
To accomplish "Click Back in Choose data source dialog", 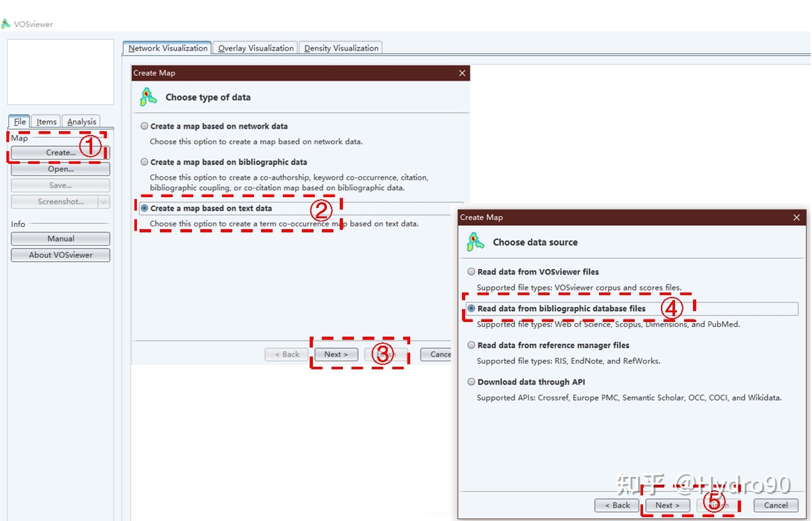I will (616, 505).
